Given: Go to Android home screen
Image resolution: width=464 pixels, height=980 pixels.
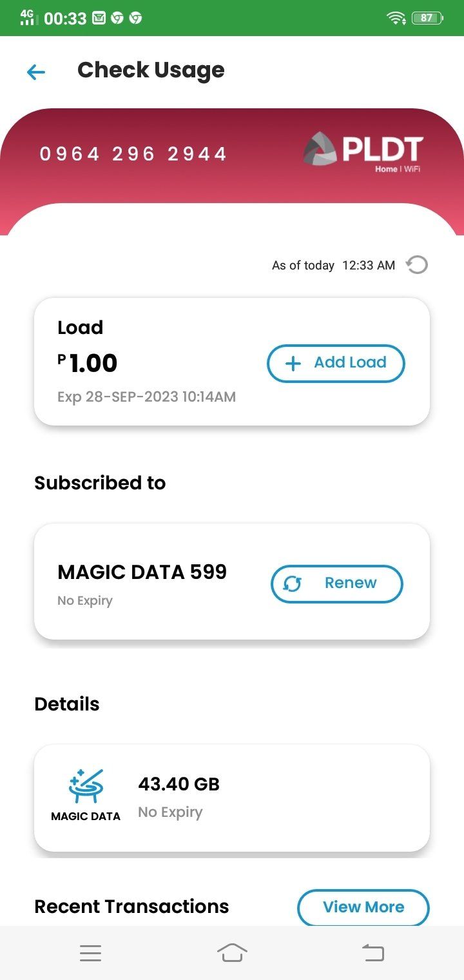Looking at the screenshot, I should (x=232, y=953).
